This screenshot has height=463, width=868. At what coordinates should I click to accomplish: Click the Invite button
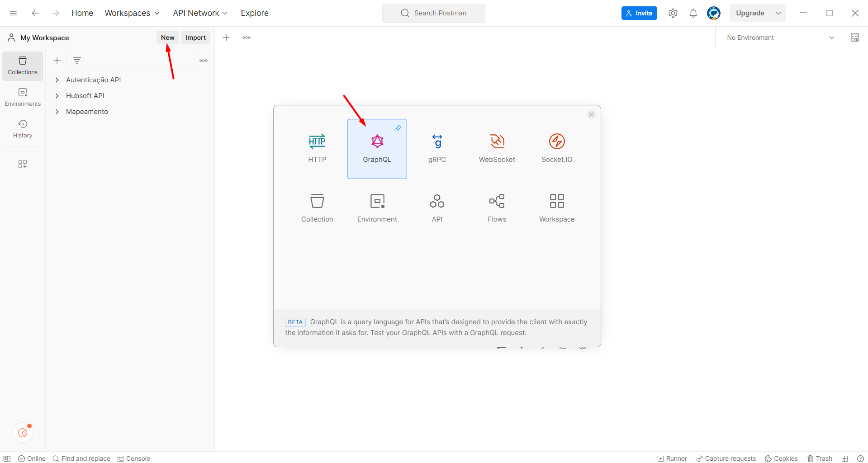click(639, 13)
